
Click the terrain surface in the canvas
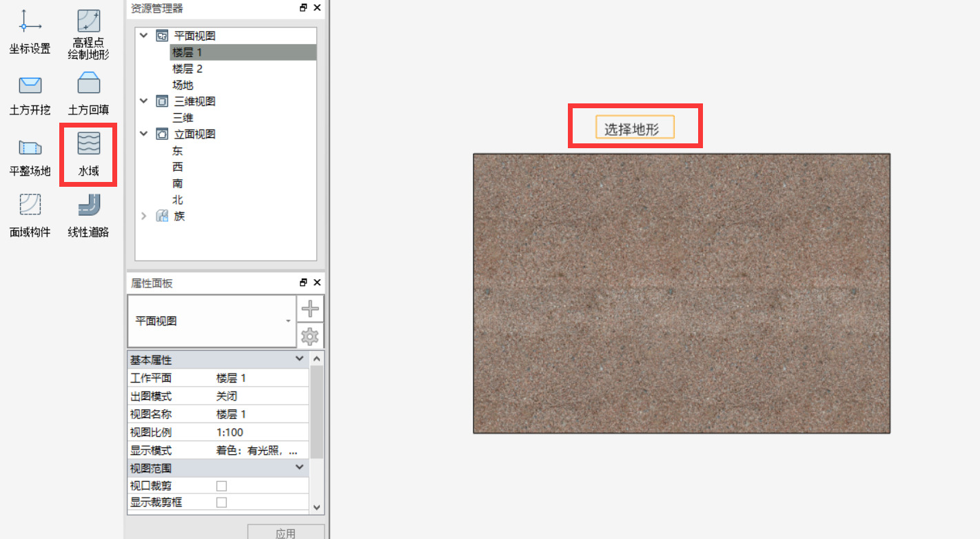(682, 294)
